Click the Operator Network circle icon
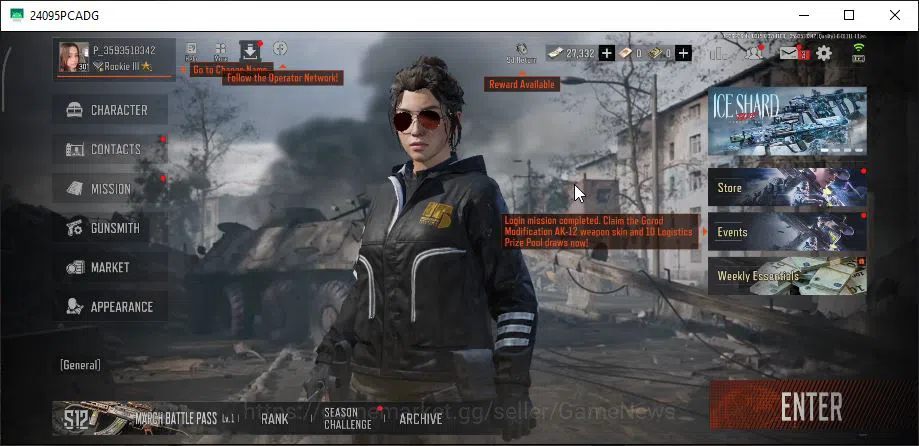The width and height of the screenshot is (919, 446). pos(280,49)
